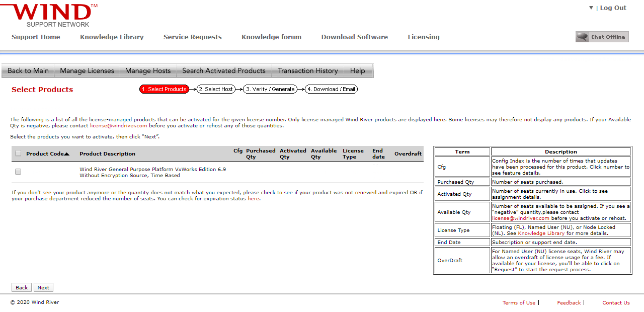This screenshot has width=644, height=312.
Task: Go to Manage Hosts tab
Action: click(148, 71)
